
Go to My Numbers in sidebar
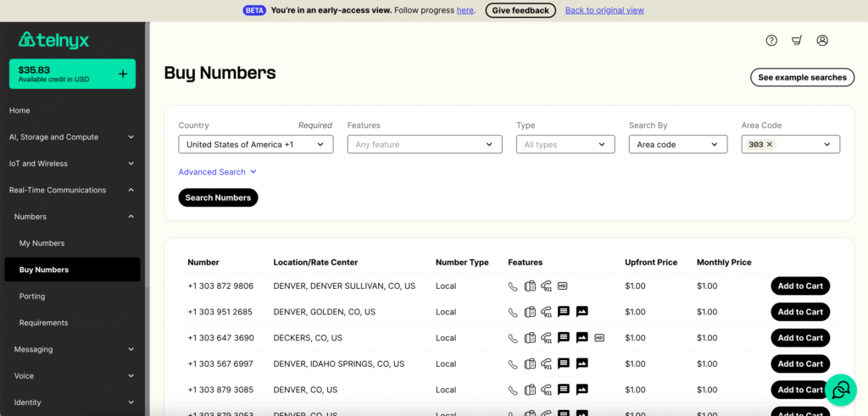pyautogui.click(x=42, y=243)
